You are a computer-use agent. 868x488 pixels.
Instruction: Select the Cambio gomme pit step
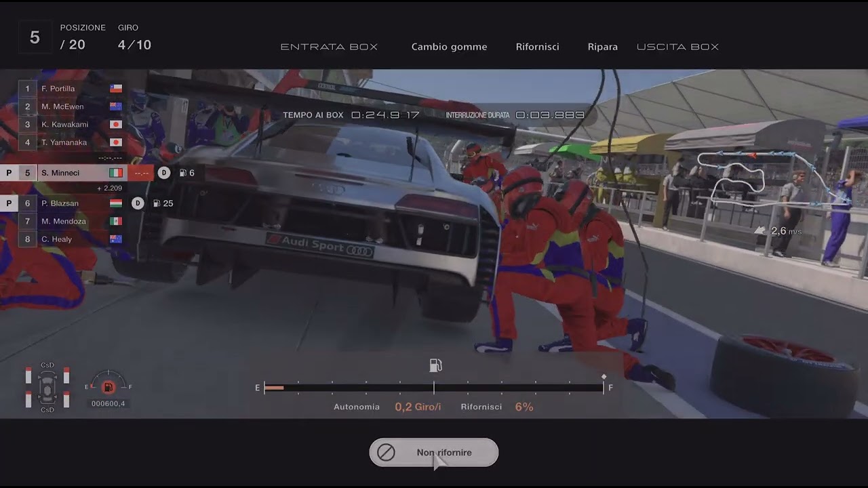(x=449, y=47)
